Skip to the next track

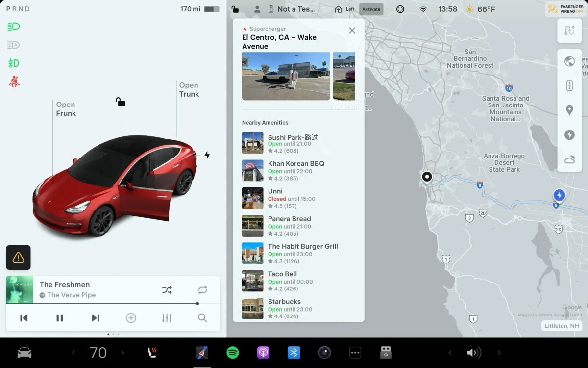tap(96, 318)
